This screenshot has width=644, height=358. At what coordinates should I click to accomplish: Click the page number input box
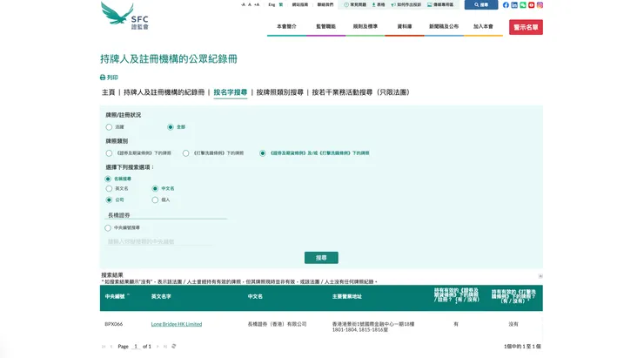(136, 347)
